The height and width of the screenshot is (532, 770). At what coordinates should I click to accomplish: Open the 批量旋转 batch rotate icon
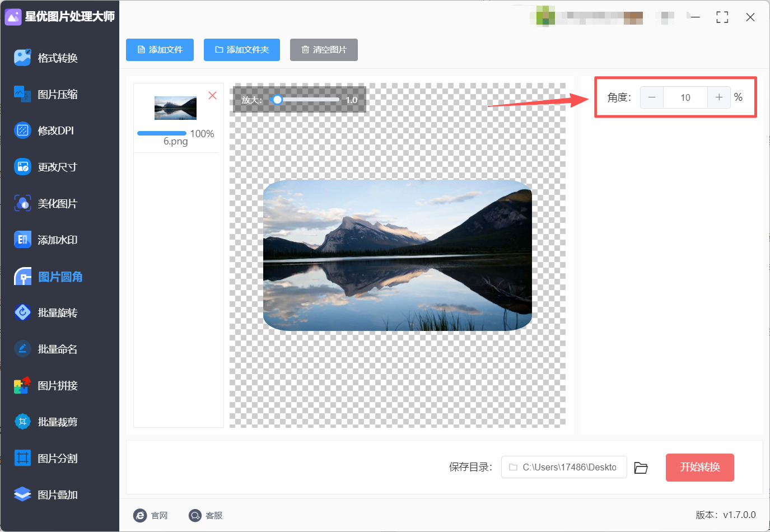(22, 312)
